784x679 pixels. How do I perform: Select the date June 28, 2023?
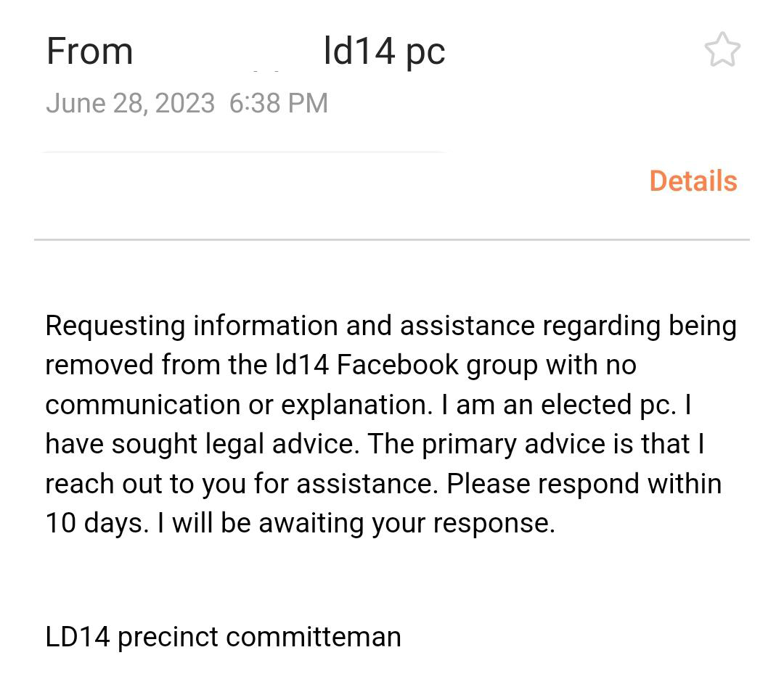[130, 104]
